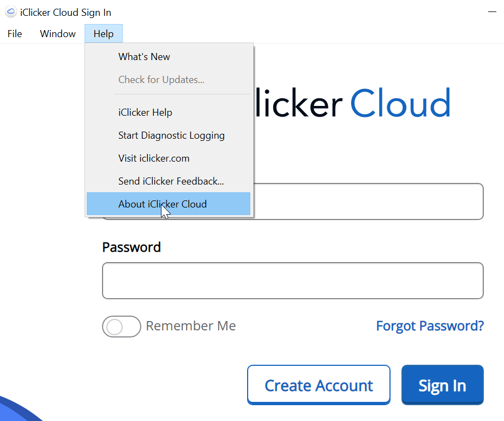Click inside the Password field
The height and width of the screenshot is (421, 504).
tap(292, 280)
